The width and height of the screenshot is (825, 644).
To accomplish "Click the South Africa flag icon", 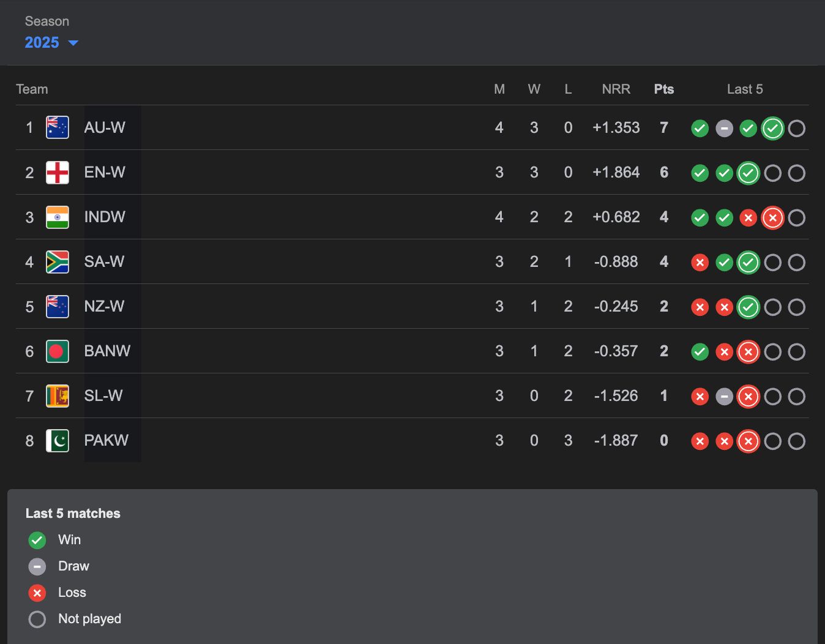I will [x=58, y=262].
